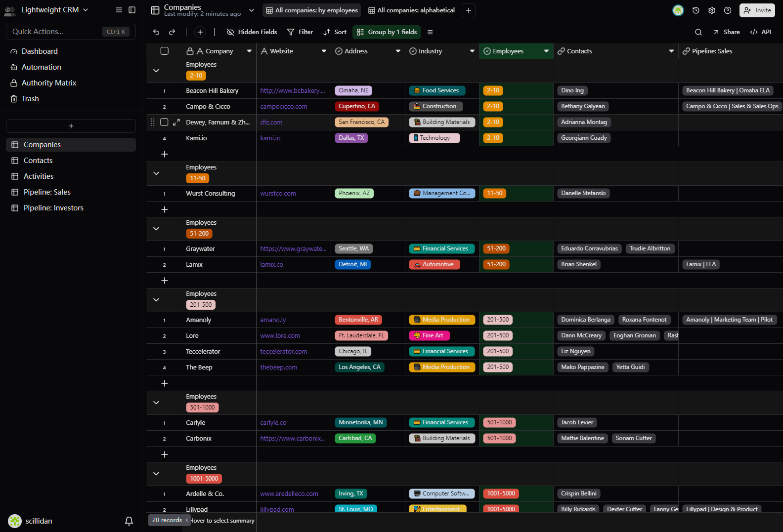This screenshot has height=532, width=783.
Task: Collapse the 11-50 employees group
Action: pos(156,173)
